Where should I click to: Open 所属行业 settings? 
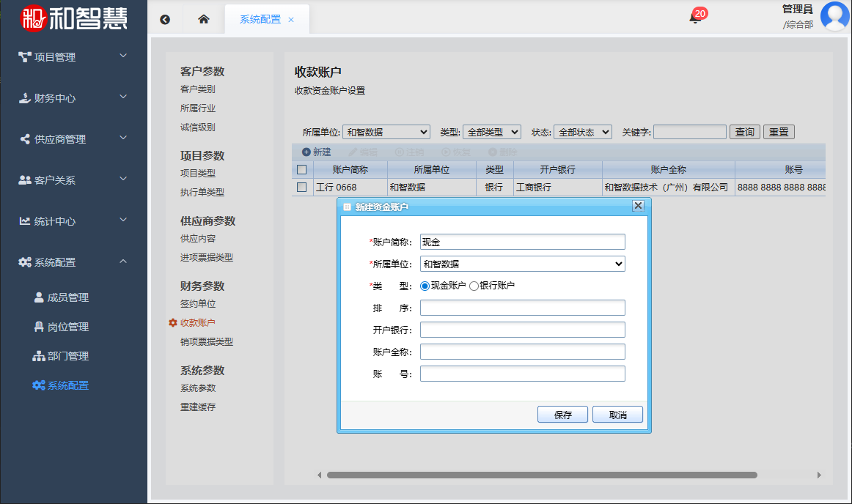point(198,108)
